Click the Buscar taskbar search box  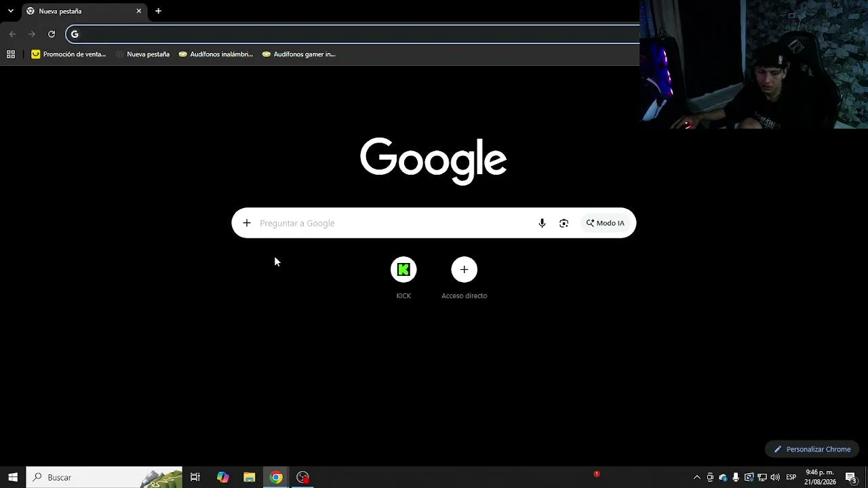[x=104, y=477]
